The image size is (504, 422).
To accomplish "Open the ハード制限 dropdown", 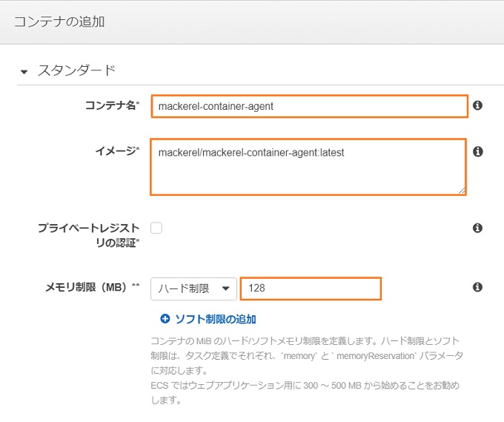I will (193, 289).
